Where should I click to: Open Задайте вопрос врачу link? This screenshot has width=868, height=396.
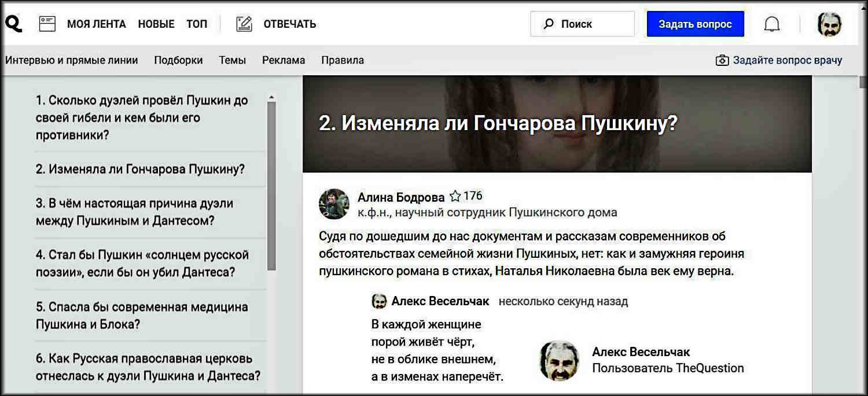(788, 60)
